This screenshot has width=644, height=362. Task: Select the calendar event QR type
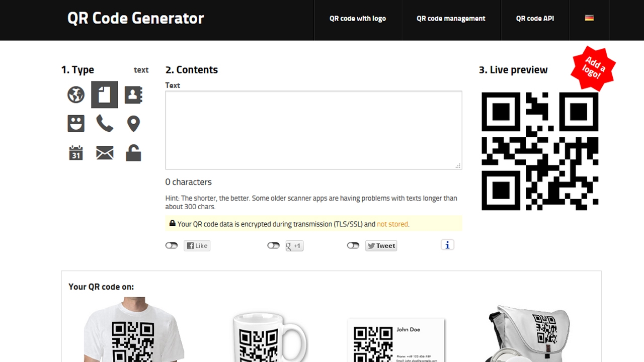[76, 152]
